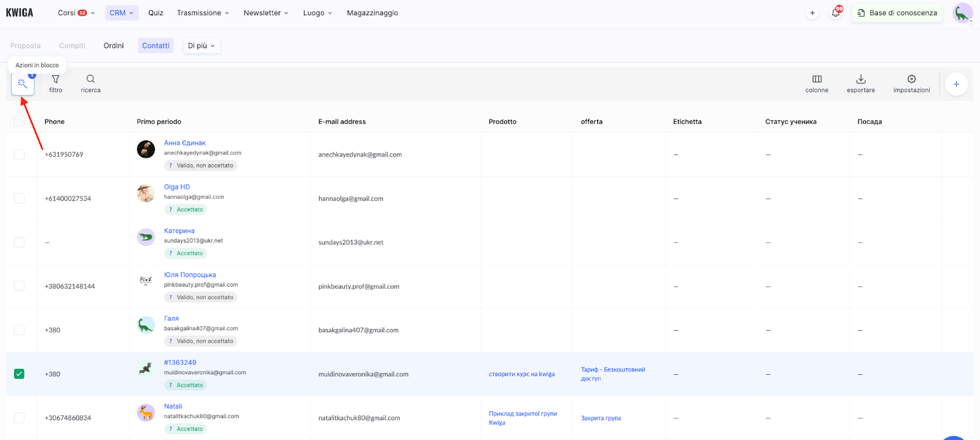This screenshot has height=440, width=980.
Task: Click phone cell +380632148144
Action: (x=70, y=287)
